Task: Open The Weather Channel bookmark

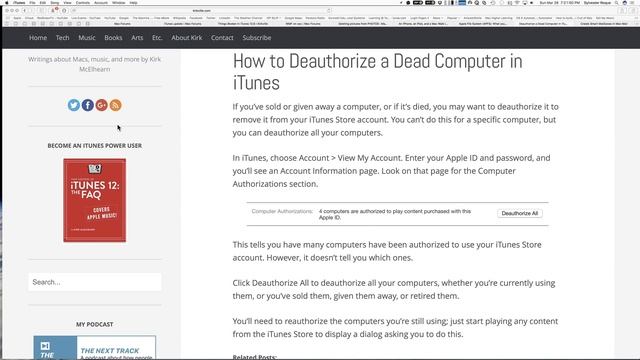Action: point(248,18)
